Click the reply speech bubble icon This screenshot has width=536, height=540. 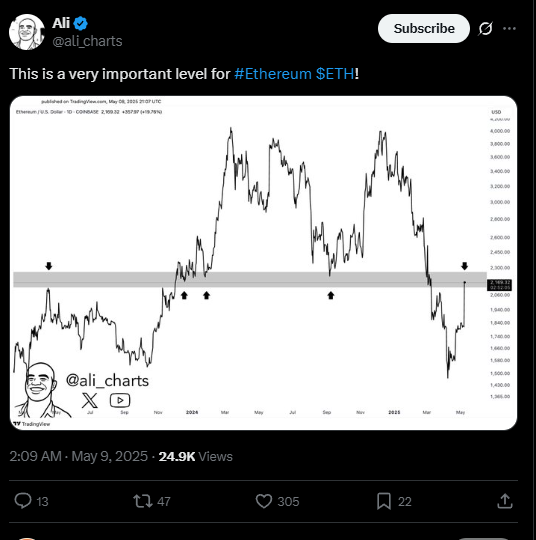point(23,501)
